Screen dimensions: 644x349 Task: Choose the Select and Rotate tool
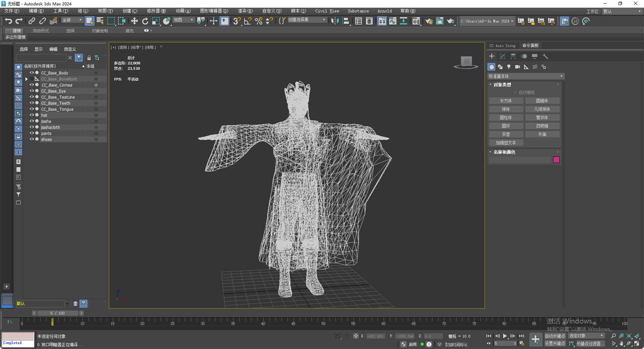(x=145, y=21)
